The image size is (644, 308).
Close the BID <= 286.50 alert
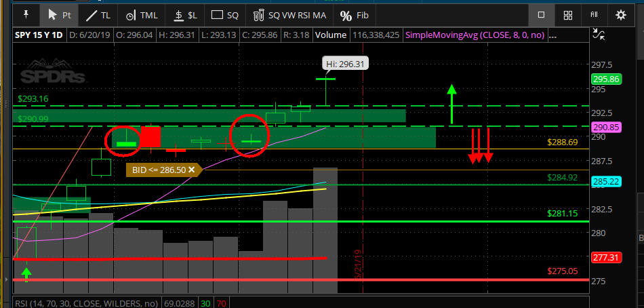[x=191, y=170]
